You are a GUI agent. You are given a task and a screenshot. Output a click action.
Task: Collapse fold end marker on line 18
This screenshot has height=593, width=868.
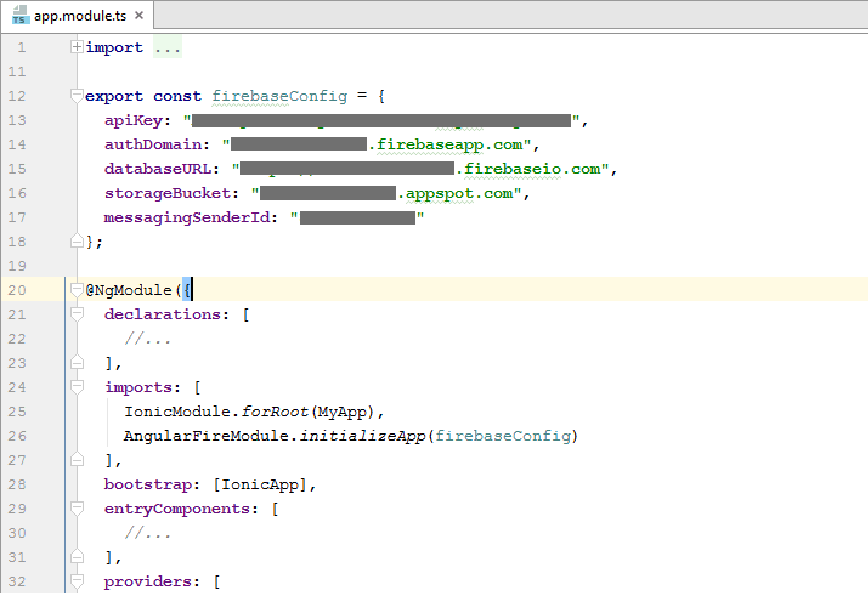coord(77,241)
